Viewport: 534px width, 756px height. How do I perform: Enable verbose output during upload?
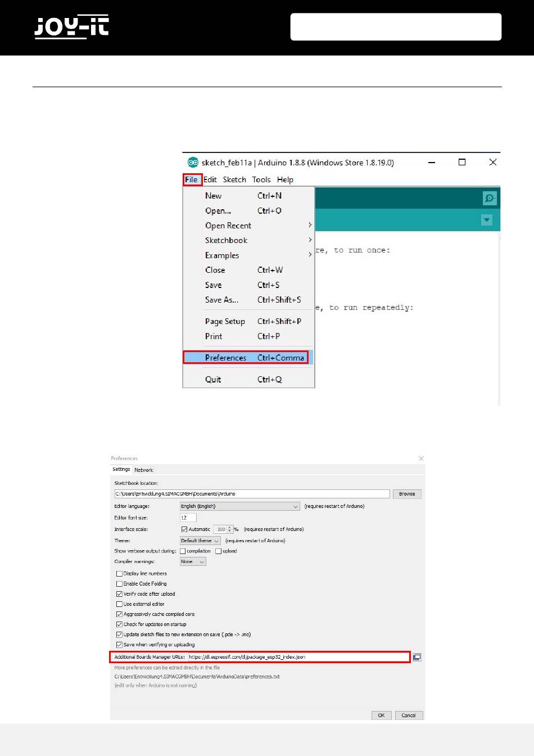pyautogui.click(x=219, y=551)
